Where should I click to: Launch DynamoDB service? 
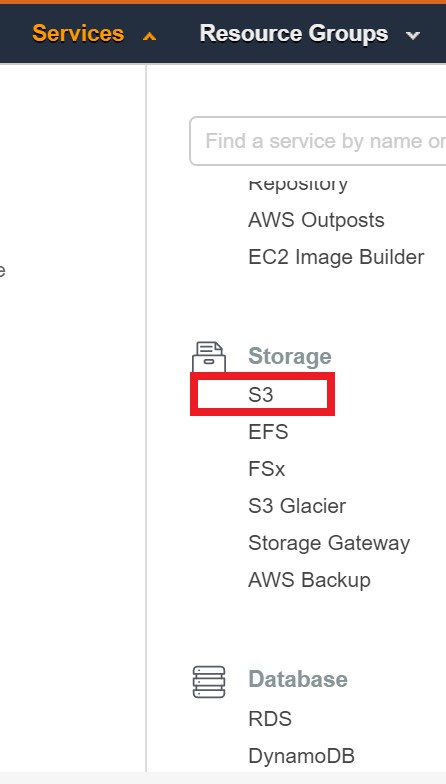pyautogui.click(x=302, y=756)
